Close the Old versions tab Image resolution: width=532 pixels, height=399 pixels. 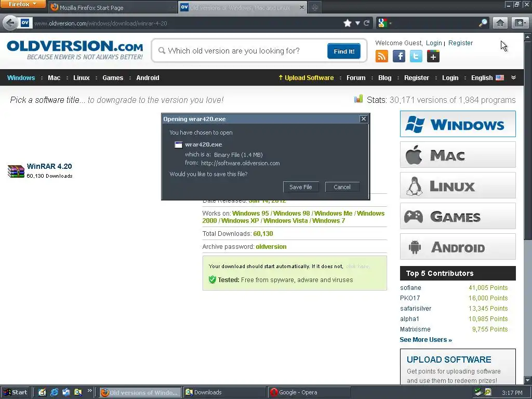click(x=302, y=7)
